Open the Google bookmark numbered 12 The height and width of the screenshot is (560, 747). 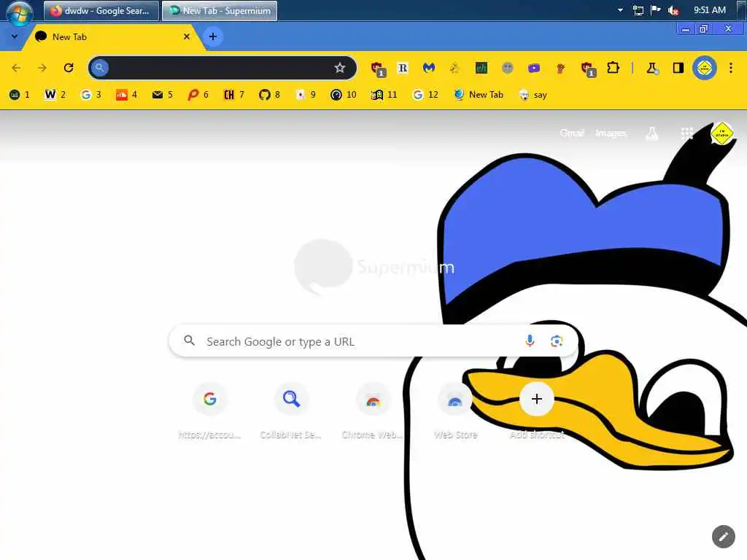click(425, 95)
